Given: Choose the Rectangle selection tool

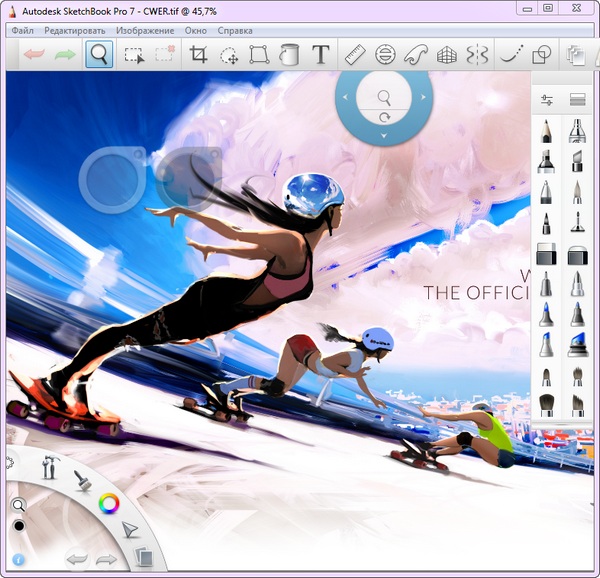Looking at the screenshot, I should point(133,55).
